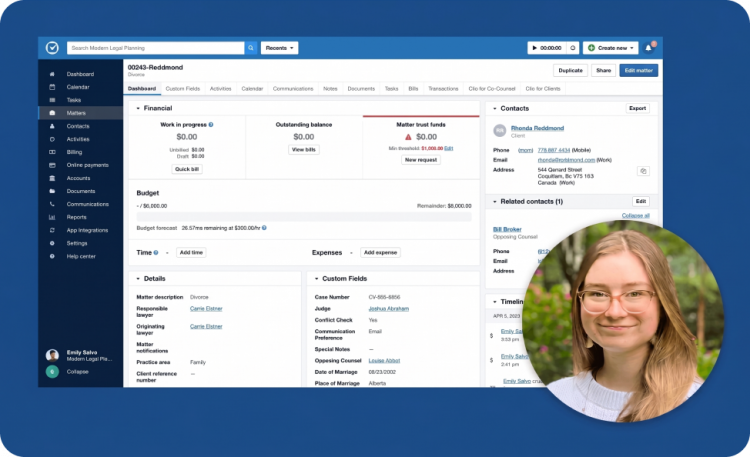Click the search magnifier button

251,48
